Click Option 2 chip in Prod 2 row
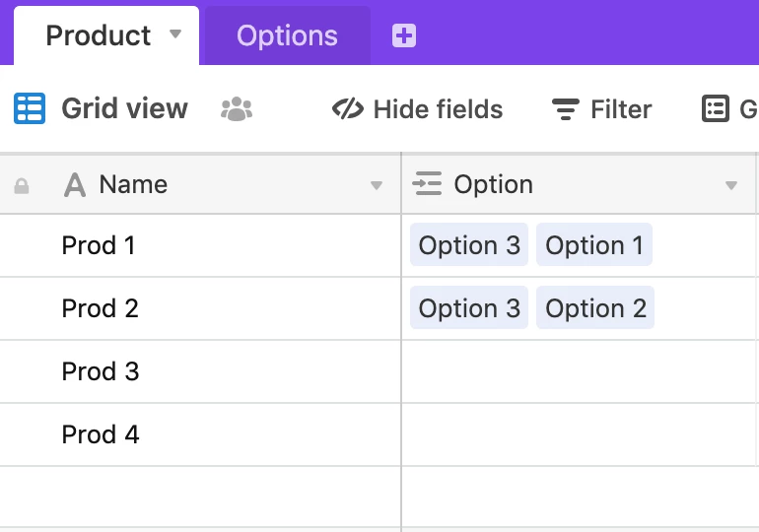The width and height of the screenshot is (759, 532). pyautogui.click(x=595, y=308)
